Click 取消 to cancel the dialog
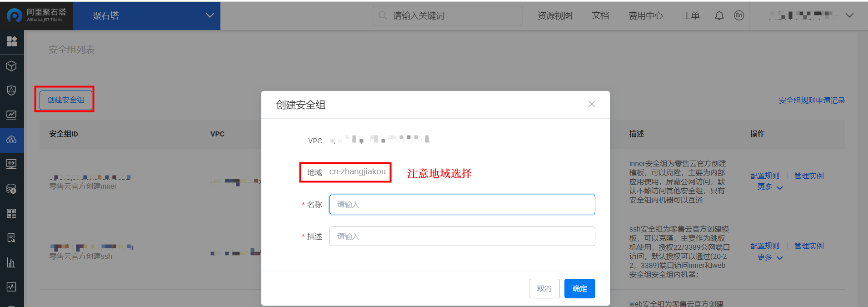This screenshot has height=307, width=868. coord(544,289)
